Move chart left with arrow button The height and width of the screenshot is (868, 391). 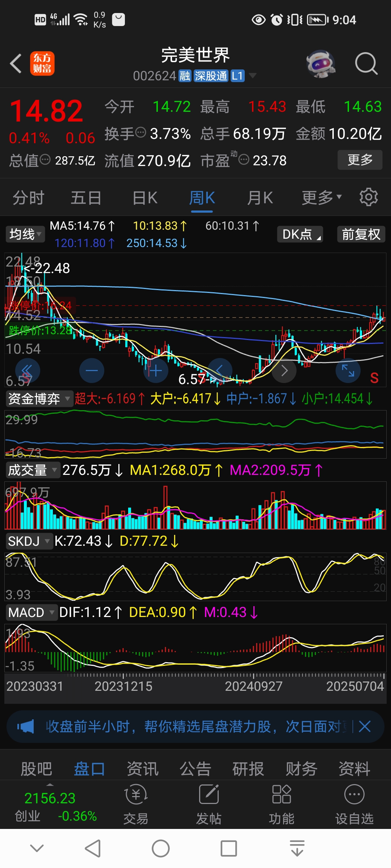[x=220, y=370]
